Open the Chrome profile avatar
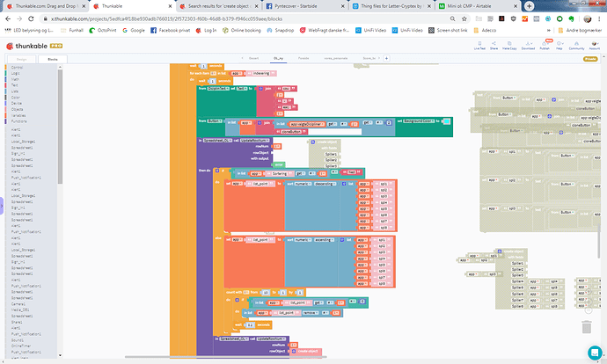The image size is (607, 364). coord(588,18)
